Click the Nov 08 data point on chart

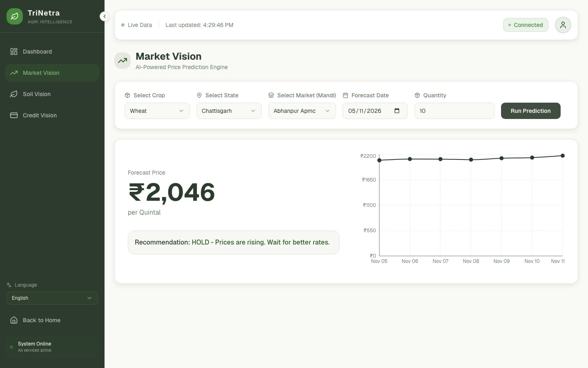click(x=471, y=159)
